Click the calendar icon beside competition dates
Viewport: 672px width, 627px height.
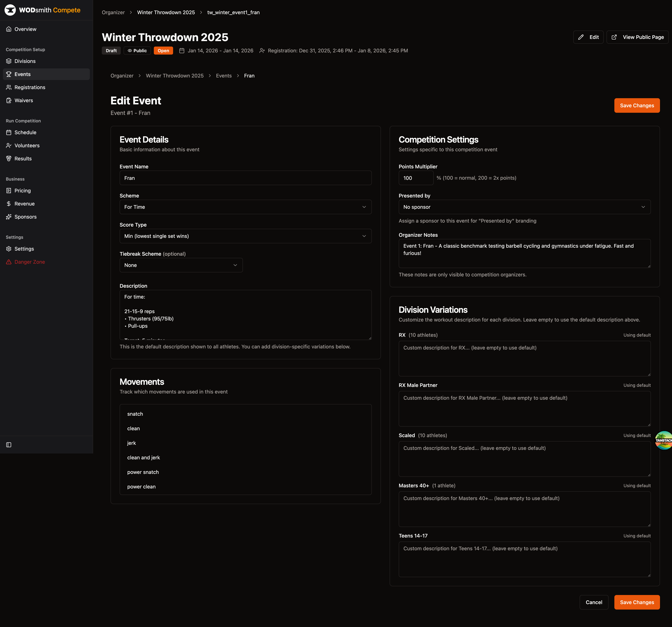click(x=181, y=51)
